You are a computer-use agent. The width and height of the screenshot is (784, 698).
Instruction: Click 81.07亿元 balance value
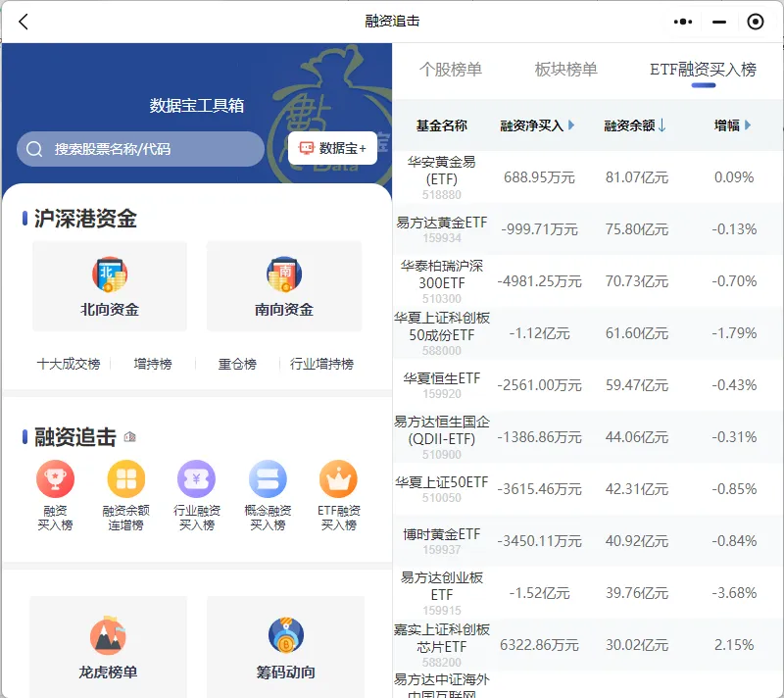(x=636, y=177)
